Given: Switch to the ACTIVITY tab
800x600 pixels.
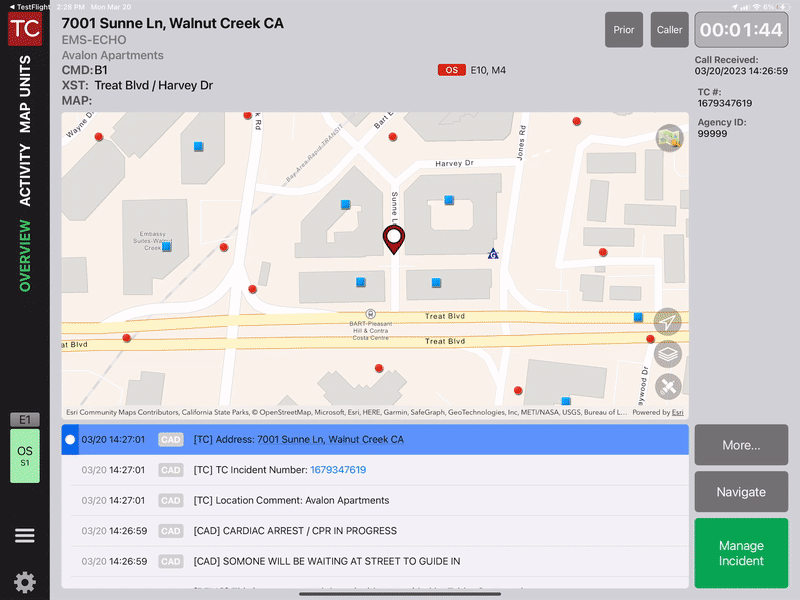Looking at the screenshot, I should (25, 175).
